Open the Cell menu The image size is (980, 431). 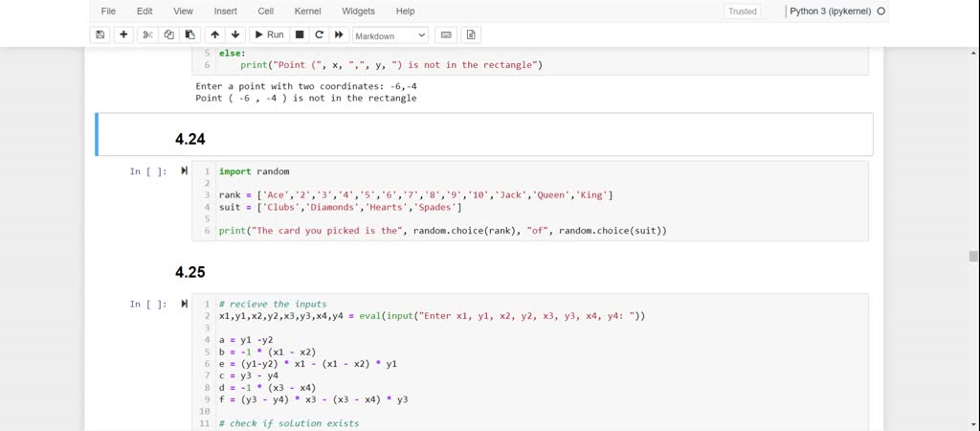pyautogui.click(x=266, y=11)
